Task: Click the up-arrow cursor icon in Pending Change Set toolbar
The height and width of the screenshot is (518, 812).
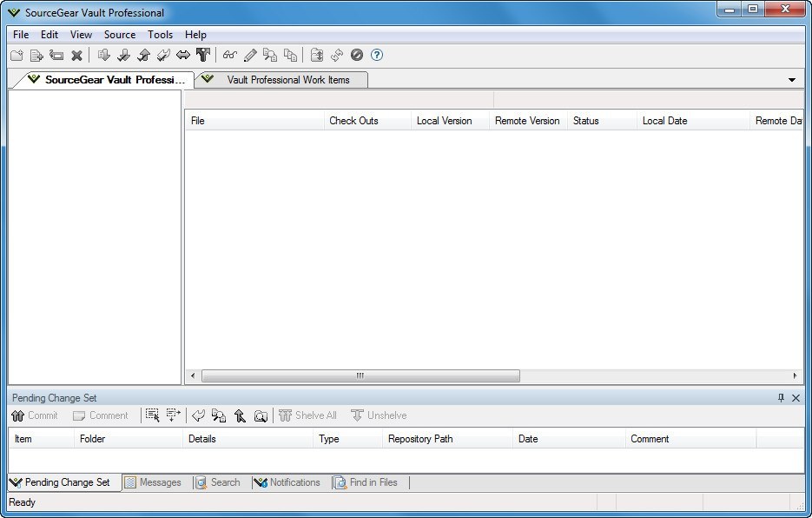Action: click(240, 415)
